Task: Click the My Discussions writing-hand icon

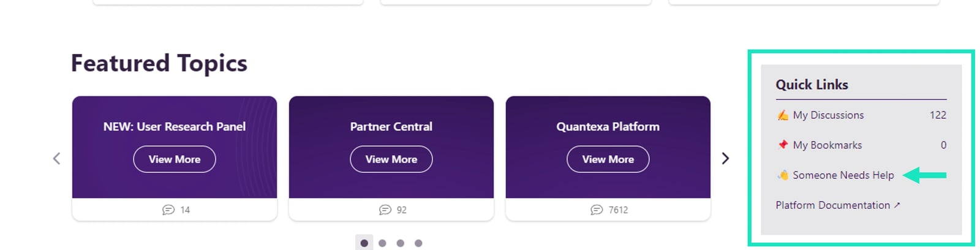Action: tap(783, 115)
